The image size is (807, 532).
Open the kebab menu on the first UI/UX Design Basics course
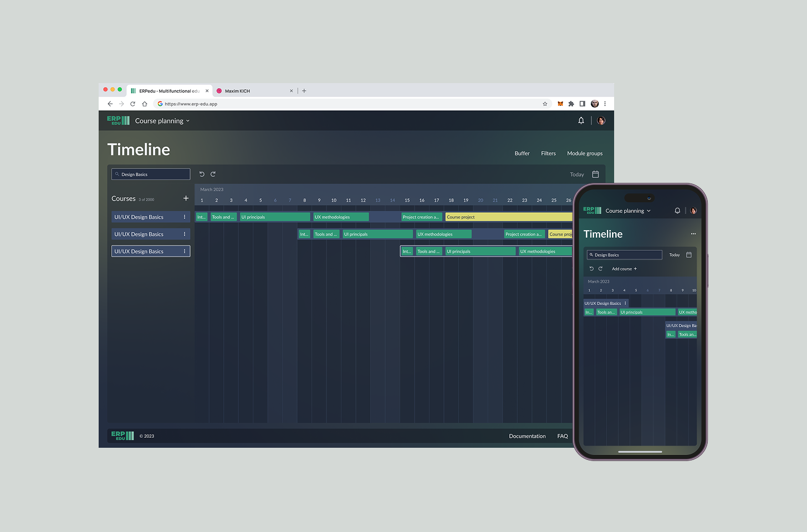click(x=185, y=217)
